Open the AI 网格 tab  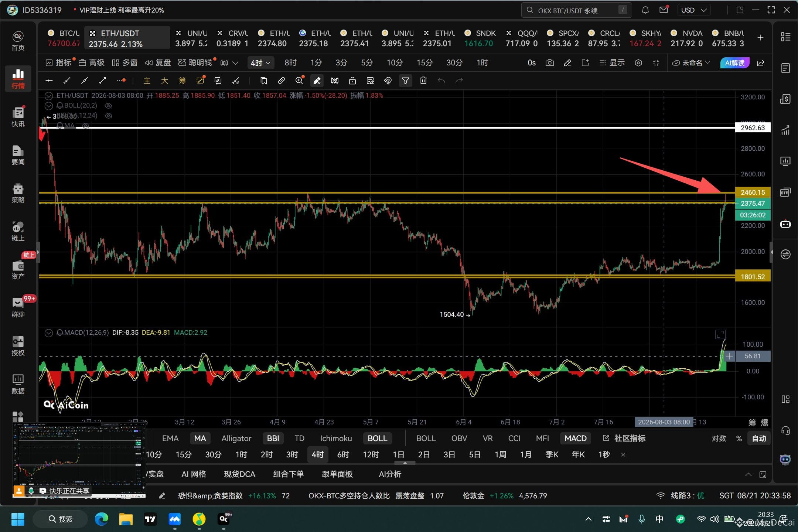[x=194, y=474]
